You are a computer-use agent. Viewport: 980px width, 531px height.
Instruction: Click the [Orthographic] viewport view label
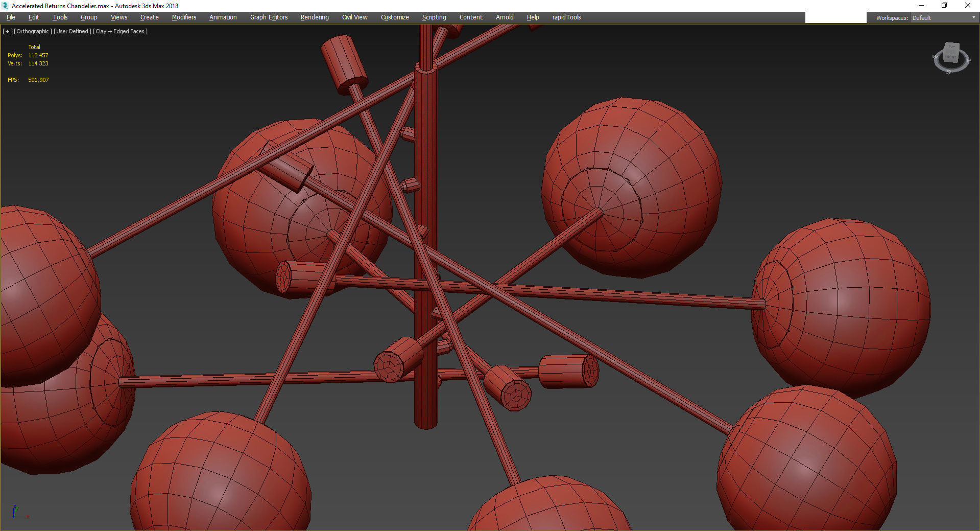(x=33, y=31)
